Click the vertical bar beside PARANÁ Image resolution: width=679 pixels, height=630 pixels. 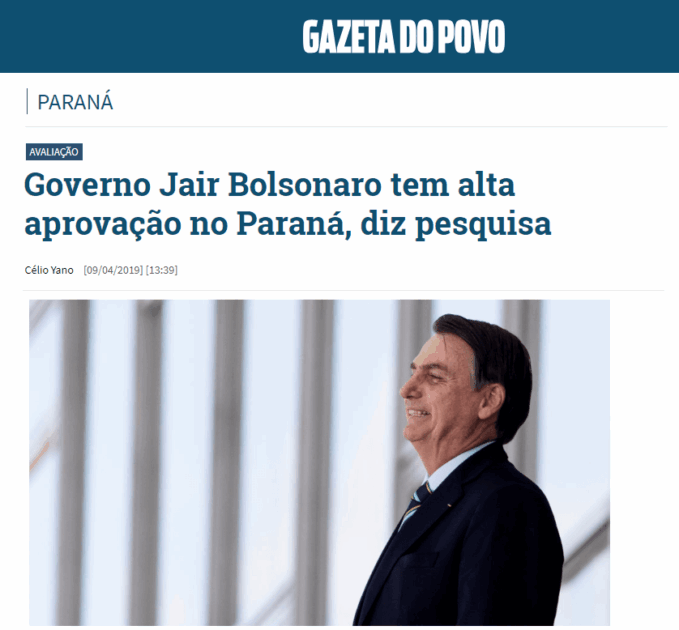click(27, 101)
